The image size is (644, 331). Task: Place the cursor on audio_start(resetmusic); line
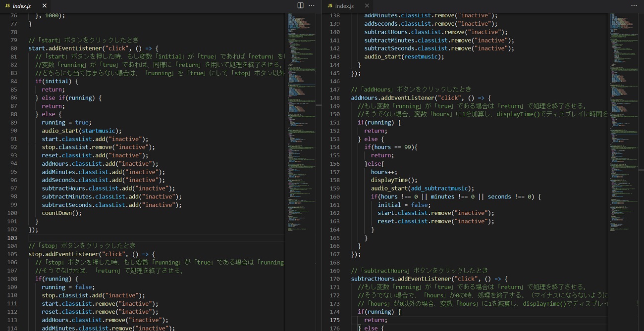[404, 57]
